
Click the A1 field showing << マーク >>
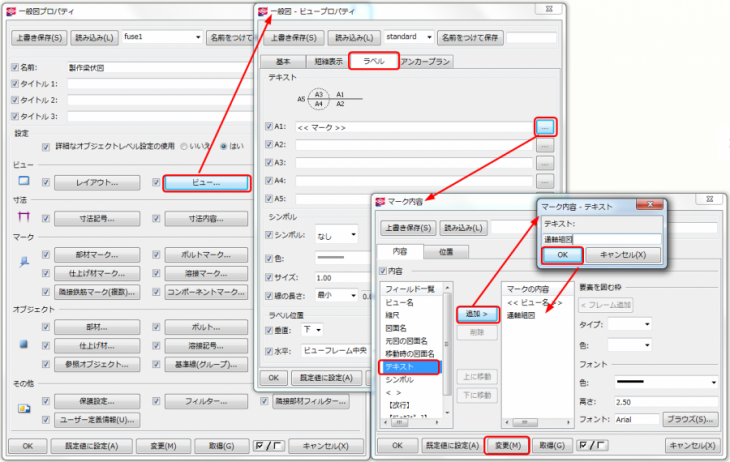[x=414, y=127]
